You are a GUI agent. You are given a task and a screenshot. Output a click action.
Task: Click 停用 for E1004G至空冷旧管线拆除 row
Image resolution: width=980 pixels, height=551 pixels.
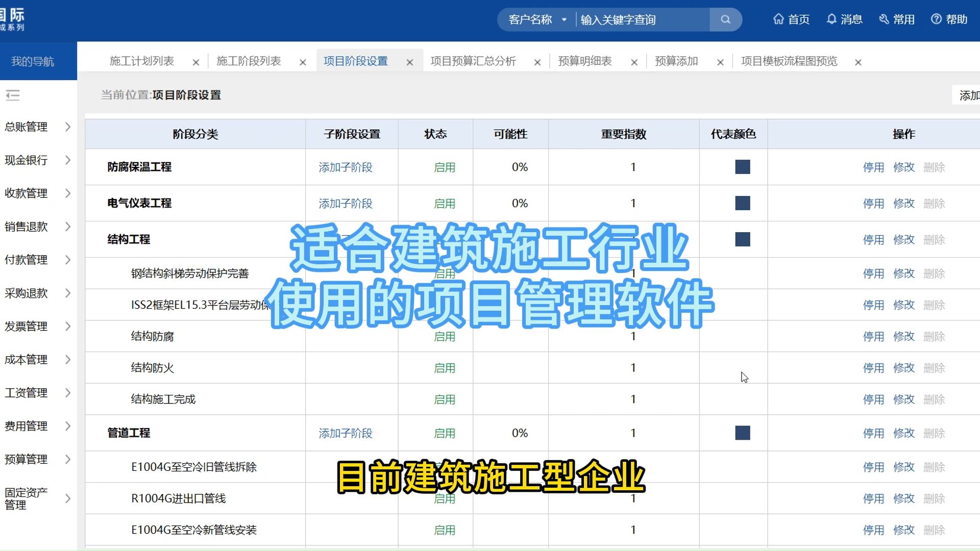click(873, 467)
